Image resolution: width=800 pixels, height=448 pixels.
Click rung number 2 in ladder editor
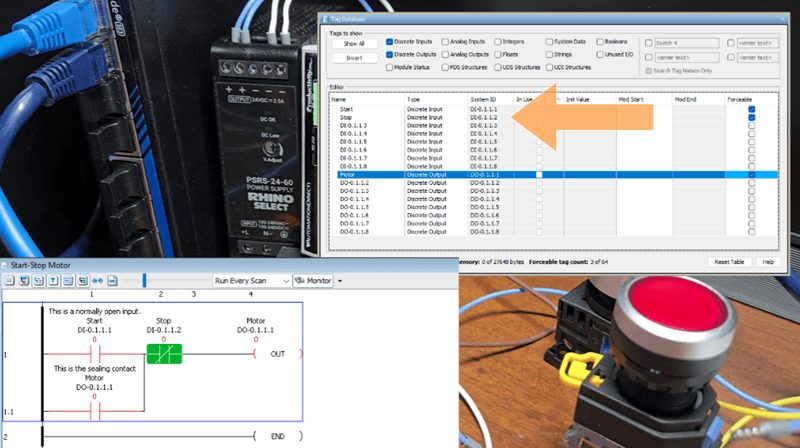[x=6, y=437]
